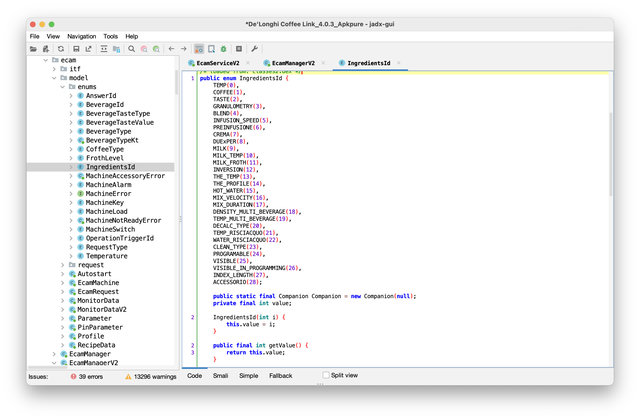Click the Sync with editor icon
Viewport: 640px width, 420px height.
[x=104, y=49]
